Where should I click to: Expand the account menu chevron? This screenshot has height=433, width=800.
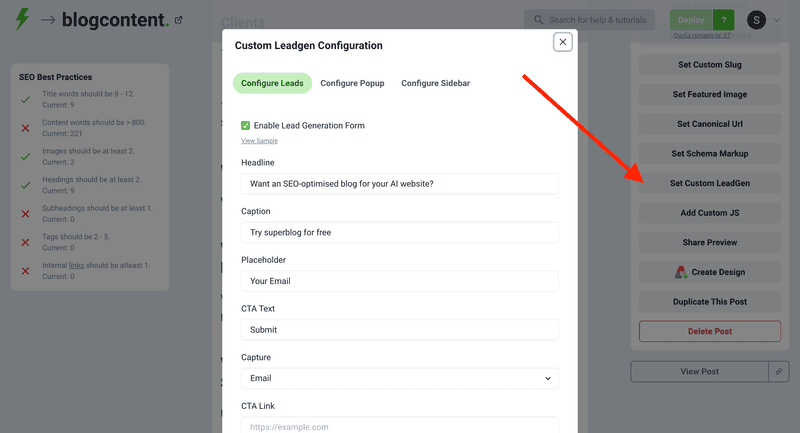(x=777, y=20)
